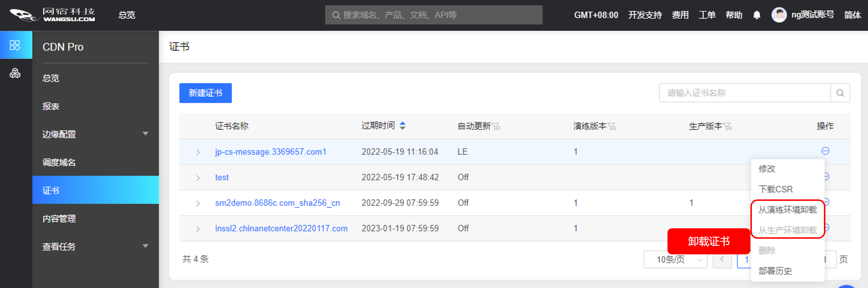
Task: Open 工单 in header
Action: pos(707,15)
